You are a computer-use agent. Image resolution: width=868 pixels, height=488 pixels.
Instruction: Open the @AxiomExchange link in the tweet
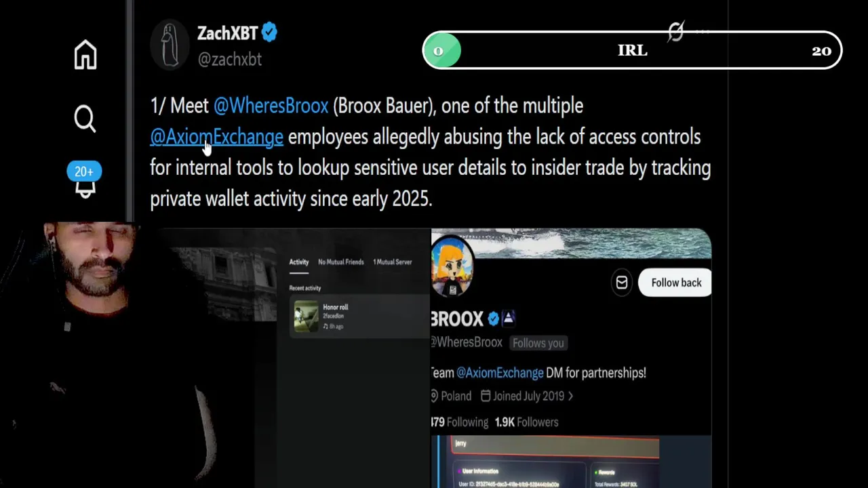click(216, 137)
